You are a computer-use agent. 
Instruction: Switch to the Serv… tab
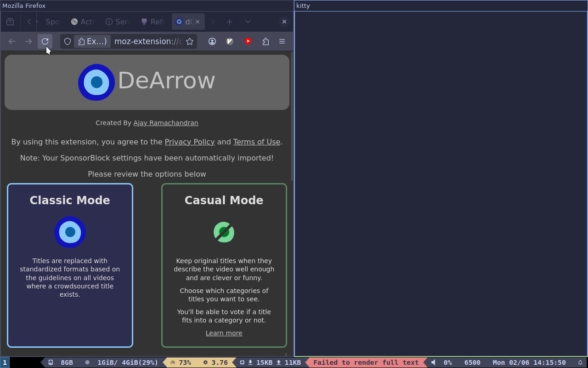pyautogui.click(x=118, y=22)
